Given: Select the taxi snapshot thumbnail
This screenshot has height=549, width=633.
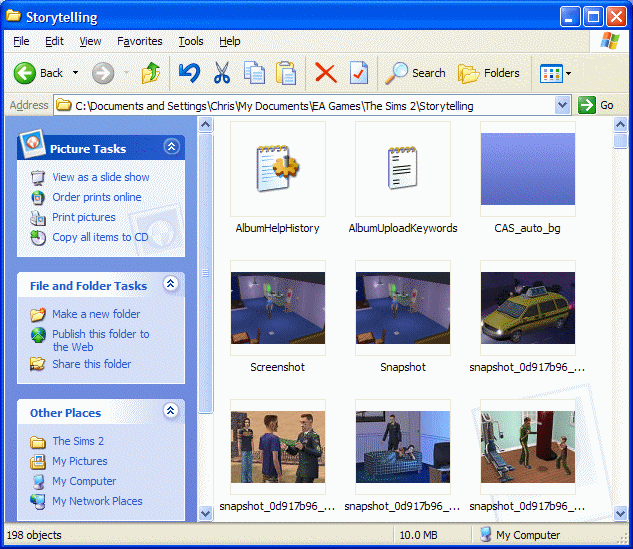Looking at the screenshot, I should coord(528,308).
